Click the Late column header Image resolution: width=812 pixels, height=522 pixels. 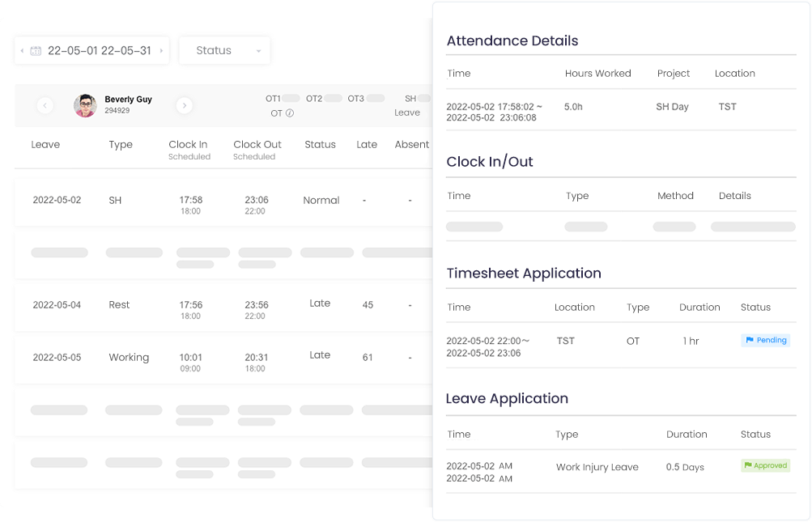[367, 145]
